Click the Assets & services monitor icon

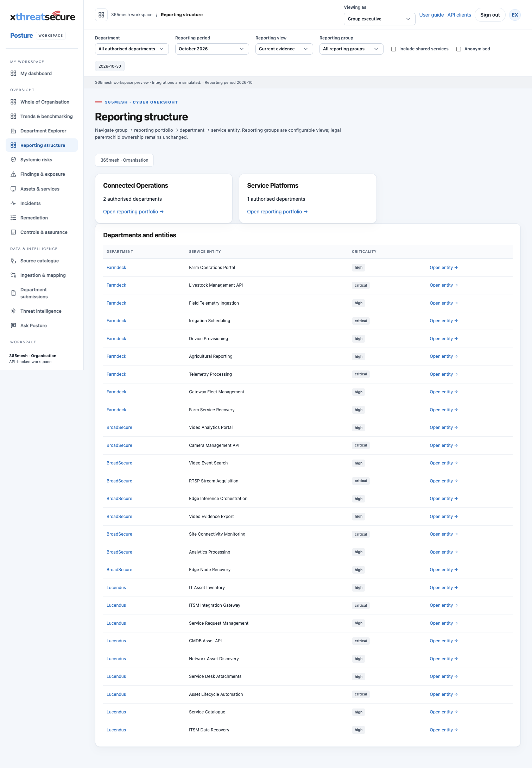tap(13, 189)
